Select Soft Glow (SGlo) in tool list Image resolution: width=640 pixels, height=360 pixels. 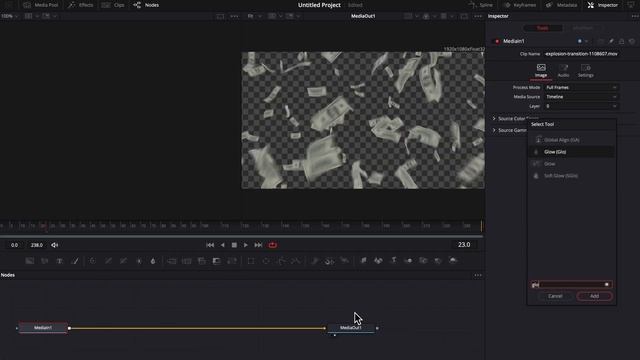(x=571, y=176)
